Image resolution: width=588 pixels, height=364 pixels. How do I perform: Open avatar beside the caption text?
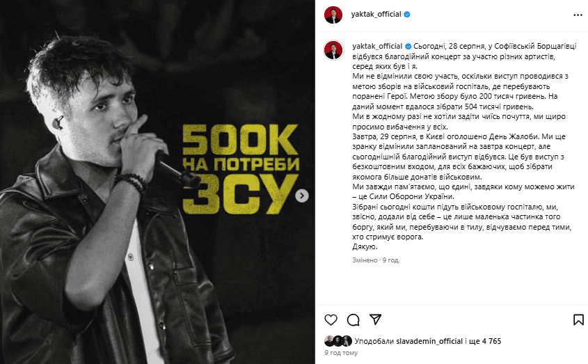pos(333,50)
